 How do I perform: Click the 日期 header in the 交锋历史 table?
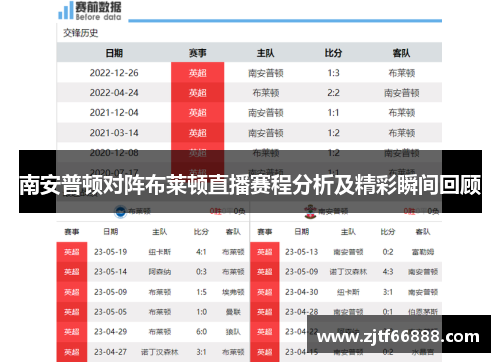114,53
